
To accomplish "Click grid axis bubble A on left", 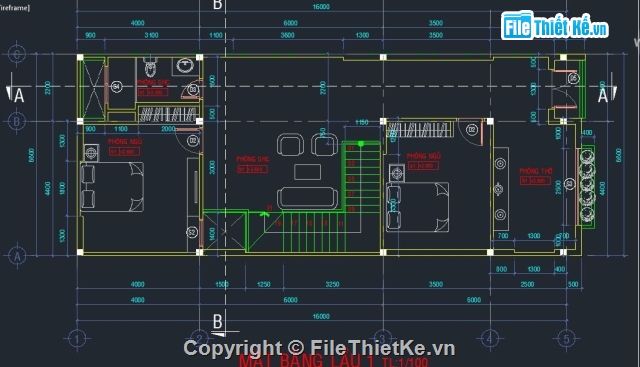I will pos(17,256).
